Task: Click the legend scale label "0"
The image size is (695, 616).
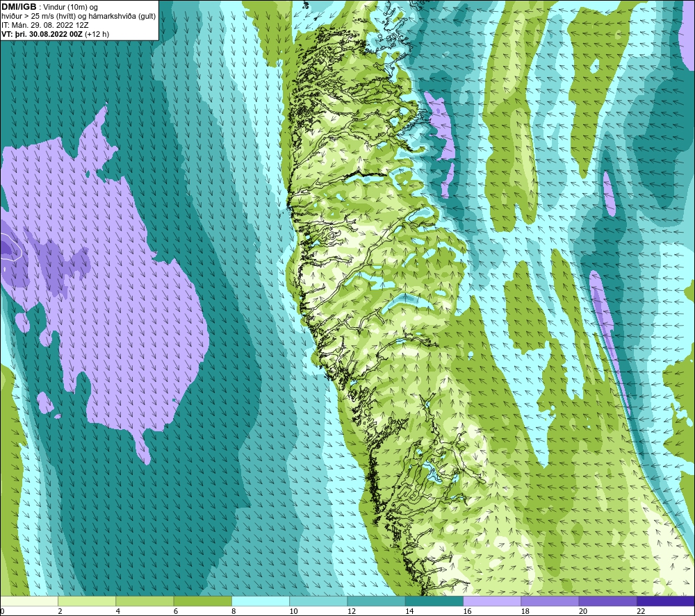Action: [2, 611]
